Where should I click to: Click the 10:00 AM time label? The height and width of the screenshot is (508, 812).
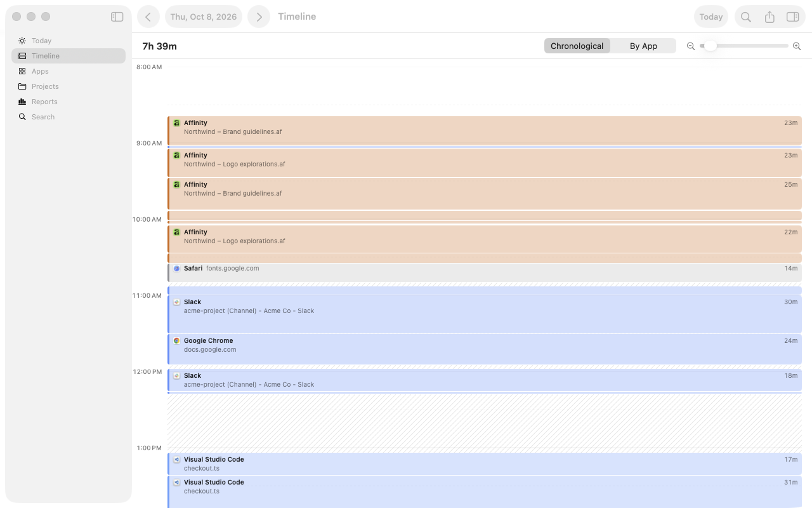coord(147,220)
